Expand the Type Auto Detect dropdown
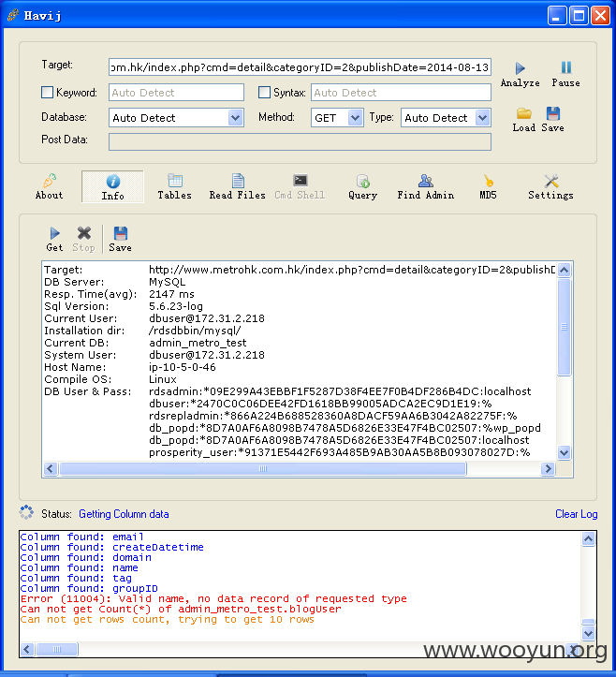Screen dimensions: 616x677 coord(483,117)
